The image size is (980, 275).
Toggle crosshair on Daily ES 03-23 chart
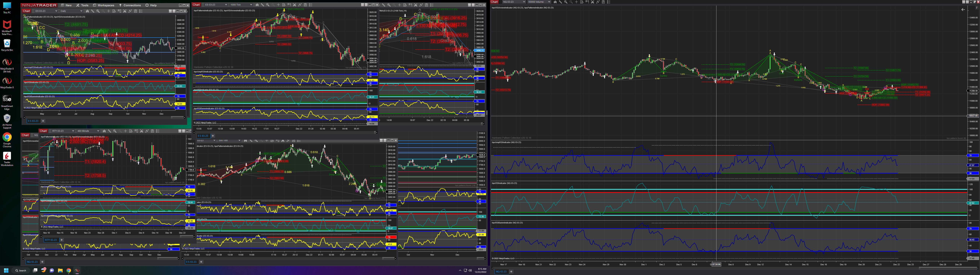[108, 11]
